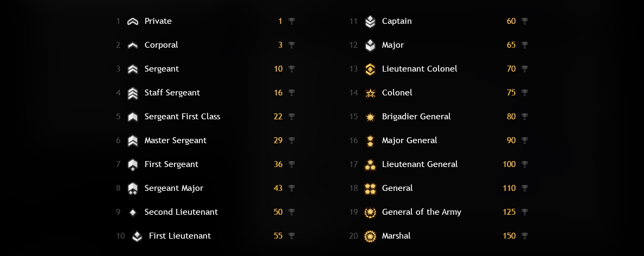
Task: Click the Captain rank insignia icon
Action: (x=370, y=21)
